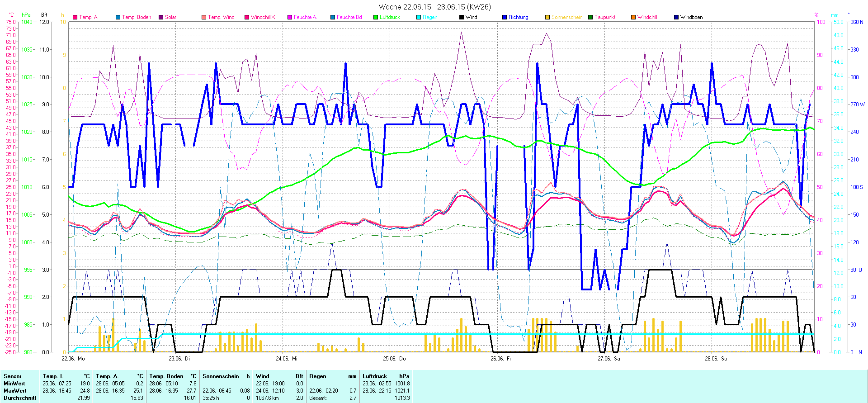Viewport: 868px width, 403px height.
Task: Click the Temp. A. legend color square
Action: pyautogui.click(x=75, y=17)
